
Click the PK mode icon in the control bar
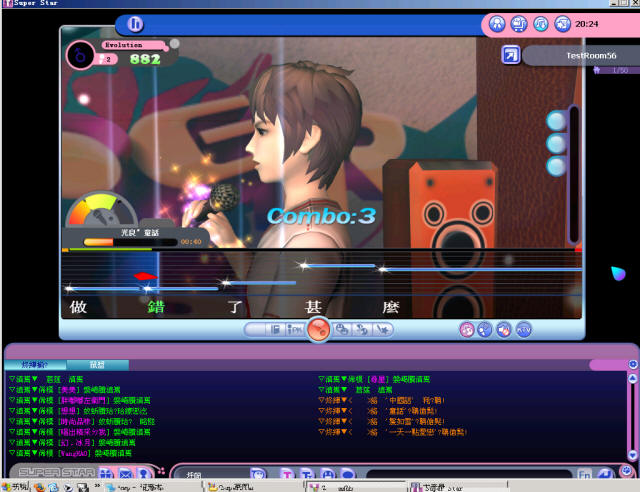[x=295, y=329]
